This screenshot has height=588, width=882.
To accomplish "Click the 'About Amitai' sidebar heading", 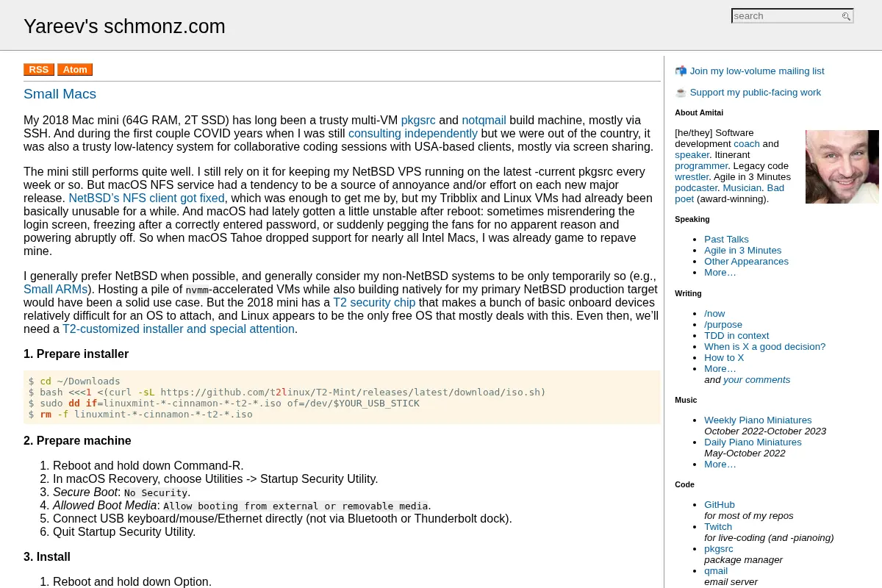I will click(699, 112).
